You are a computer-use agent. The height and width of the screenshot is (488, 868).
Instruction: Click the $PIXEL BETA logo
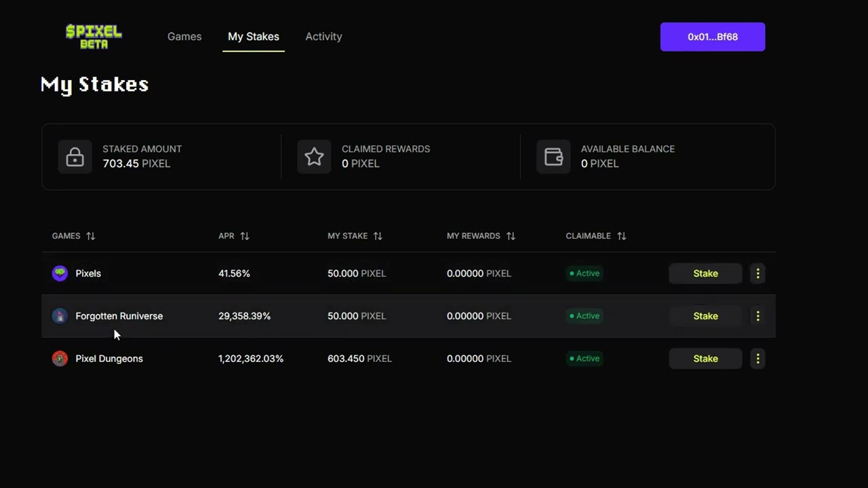[x=94, y=37]
